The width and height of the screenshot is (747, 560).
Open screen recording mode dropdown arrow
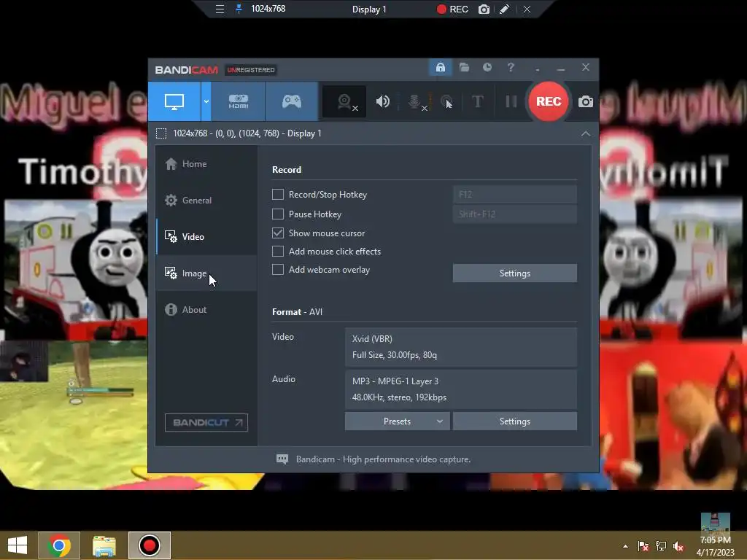coord(206,101)
